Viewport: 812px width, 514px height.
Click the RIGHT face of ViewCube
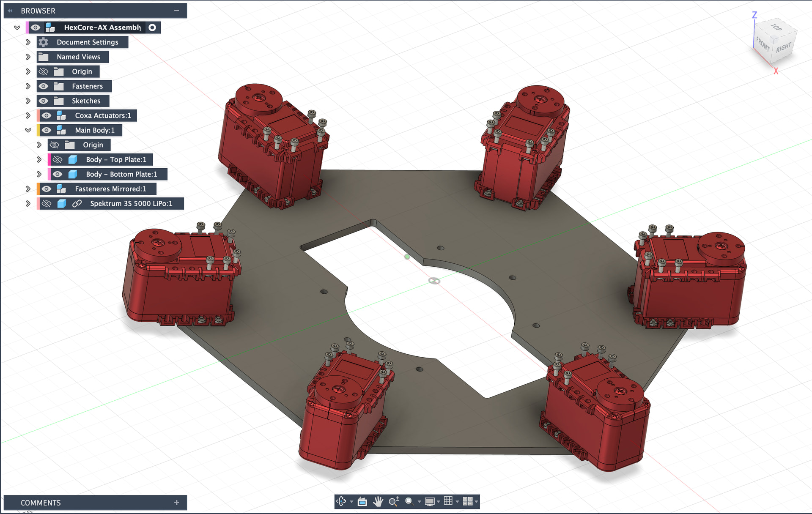[x=784, y=47]
